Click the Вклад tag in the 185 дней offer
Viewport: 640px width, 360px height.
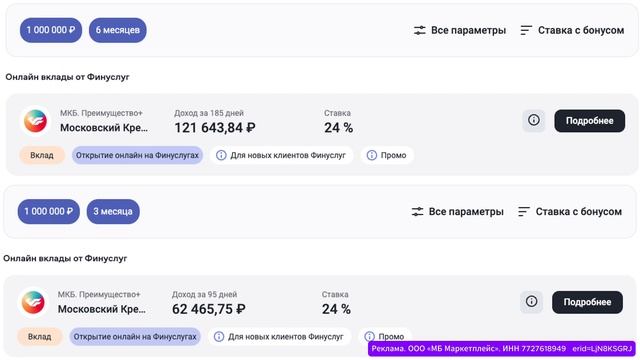click(42, 156)
